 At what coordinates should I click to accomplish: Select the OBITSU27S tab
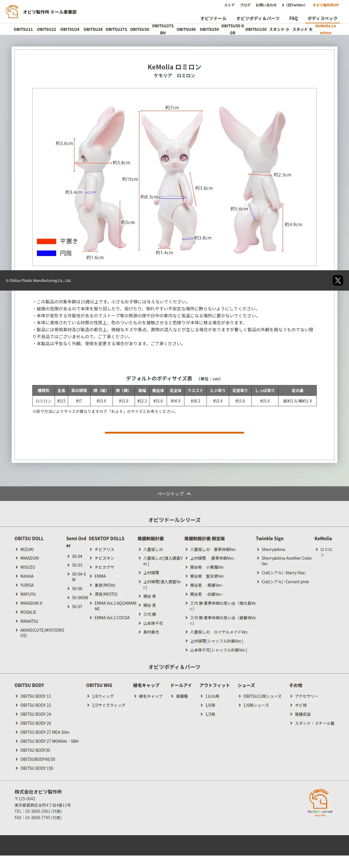116,29
